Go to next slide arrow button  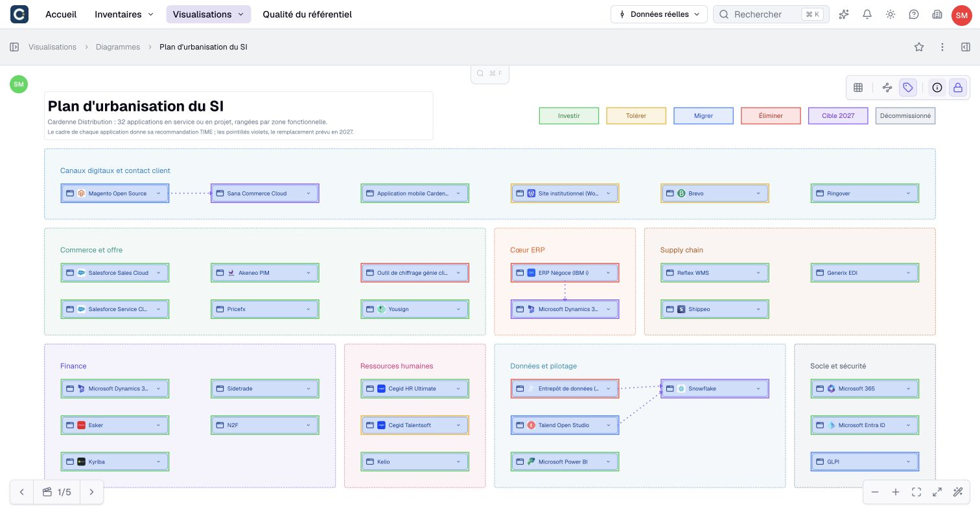(x=91, y=492)
